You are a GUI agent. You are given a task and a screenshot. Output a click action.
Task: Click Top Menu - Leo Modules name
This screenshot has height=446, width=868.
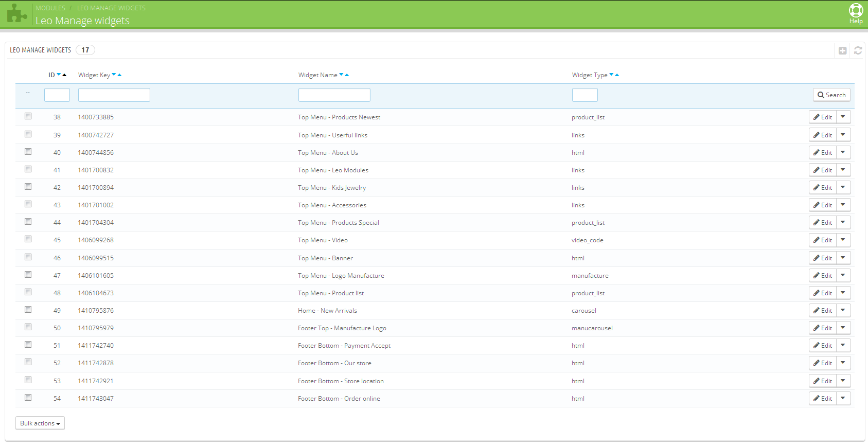[333, 170]
